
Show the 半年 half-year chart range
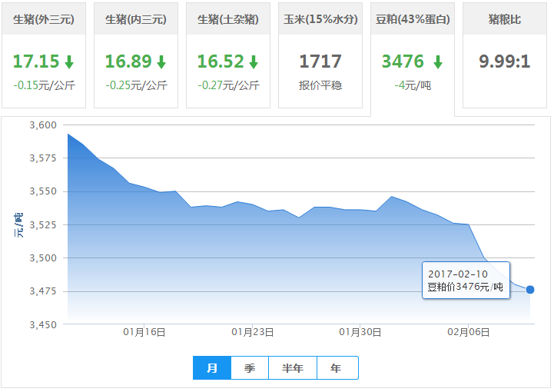coord(293,368)
